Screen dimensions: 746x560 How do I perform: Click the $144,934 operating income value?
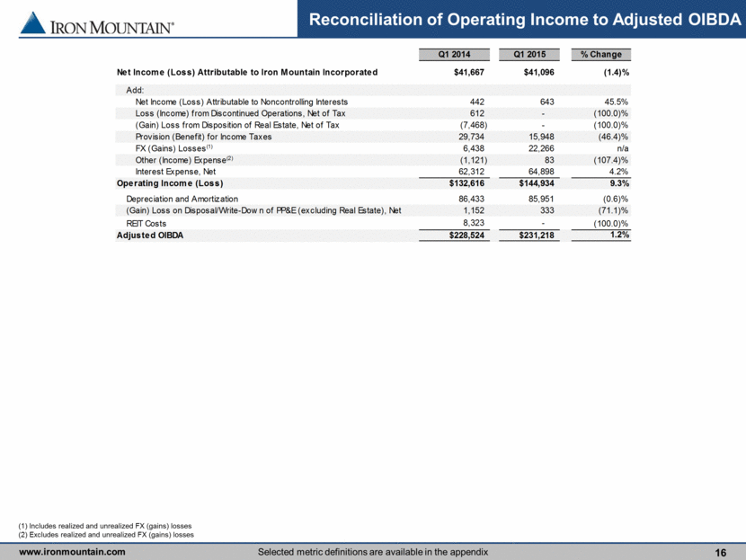(537, 183)
